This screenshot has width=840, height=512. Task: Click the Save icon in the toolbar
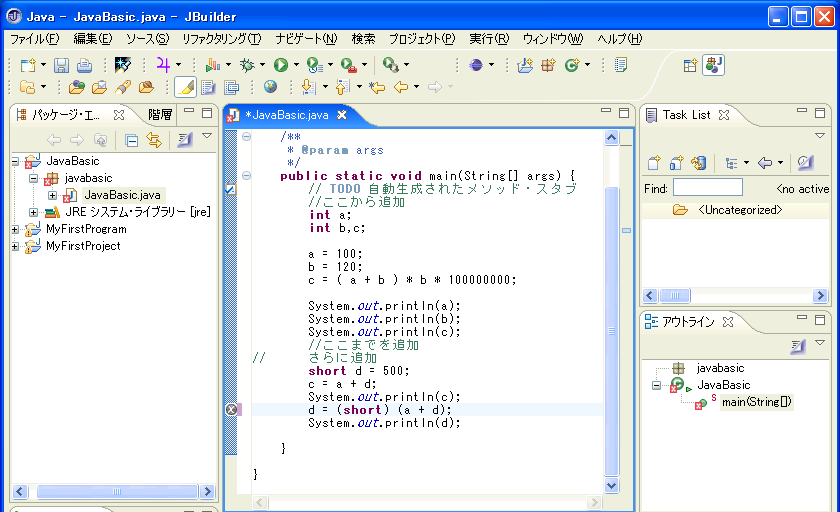point(61,65)
